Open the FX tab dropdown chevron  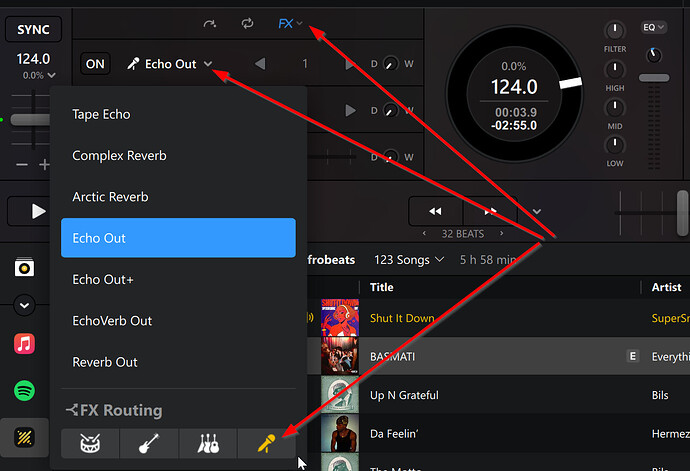300,23
